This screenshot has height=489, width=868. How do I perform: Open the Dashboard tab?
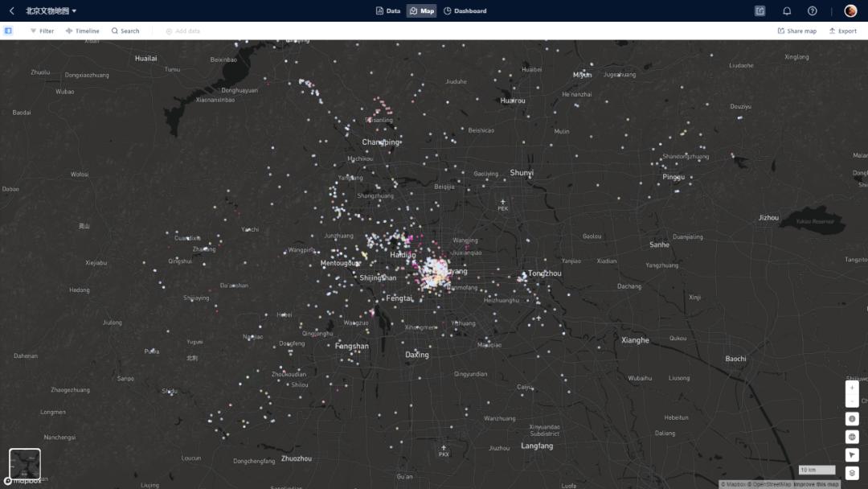tap(465, 10)
